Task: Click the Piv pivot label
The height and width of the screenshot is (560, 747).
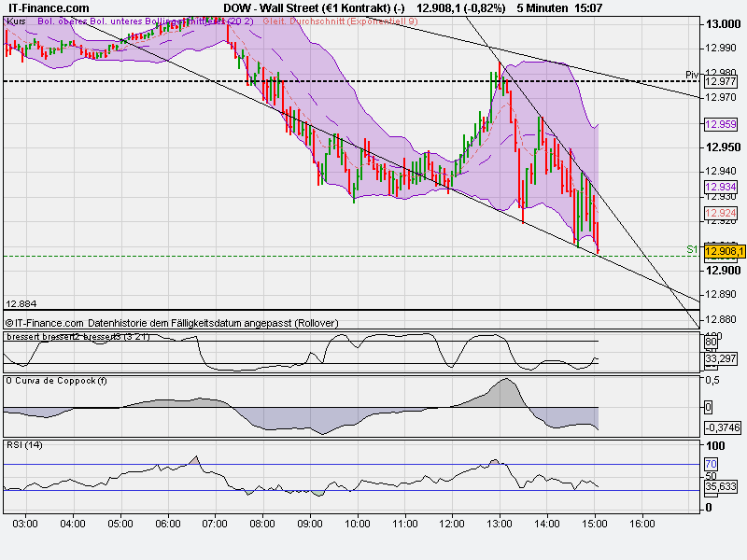Action: click(692, 75)
